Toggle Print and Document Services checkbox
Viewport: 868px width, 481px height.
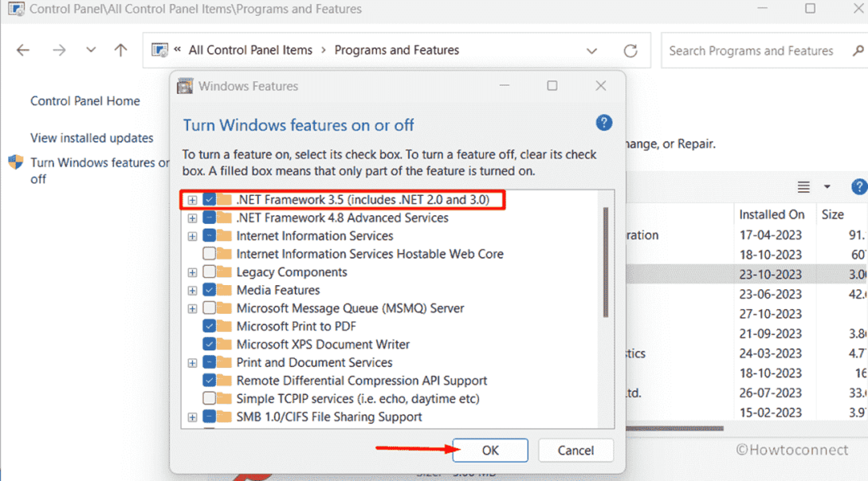tap(210, 362)
